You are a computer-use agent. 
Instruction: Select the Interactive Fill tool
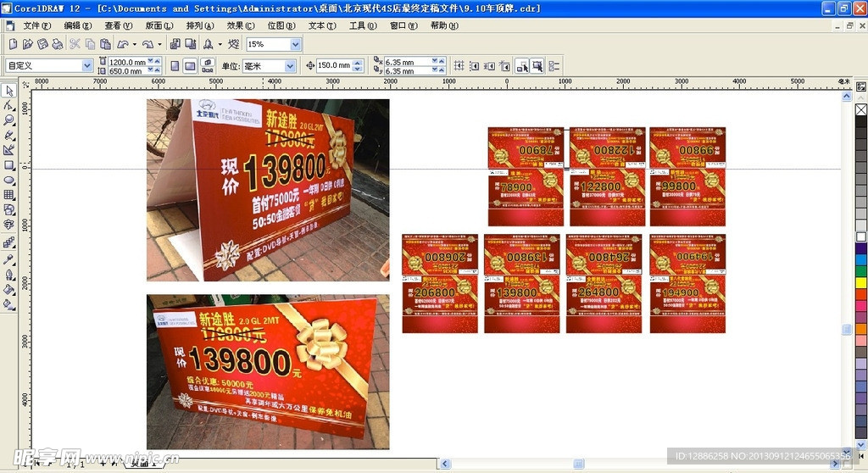8,304
